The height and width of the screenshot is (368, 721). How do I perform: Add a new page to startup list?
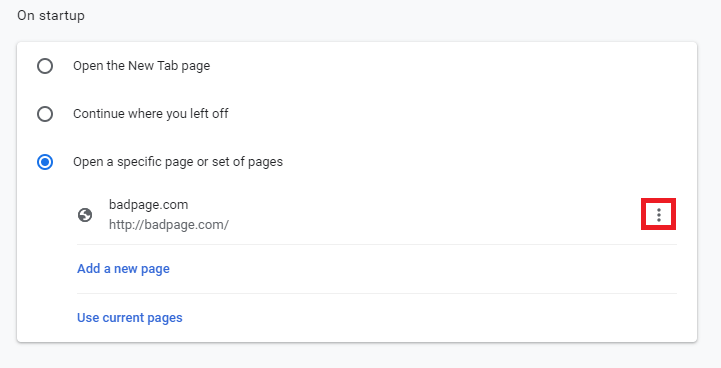(123, 269)
